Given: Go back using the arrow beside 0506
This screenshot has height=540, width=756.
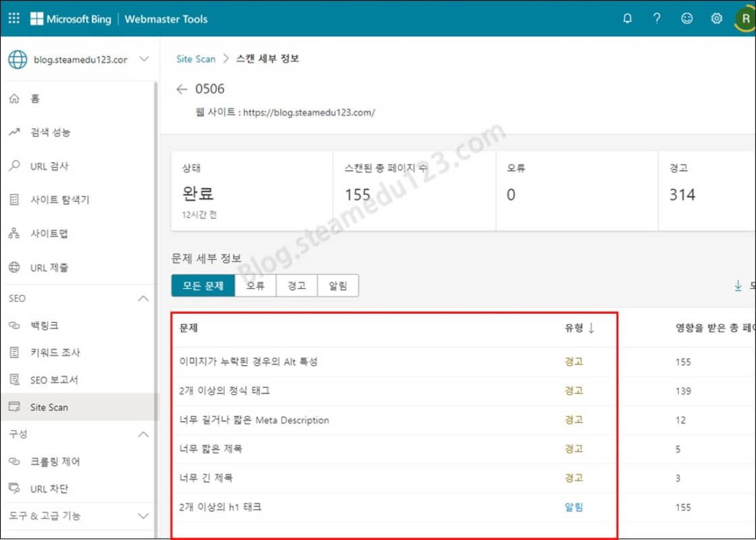Looking at the screenshot, I should (x=182, y=88).
